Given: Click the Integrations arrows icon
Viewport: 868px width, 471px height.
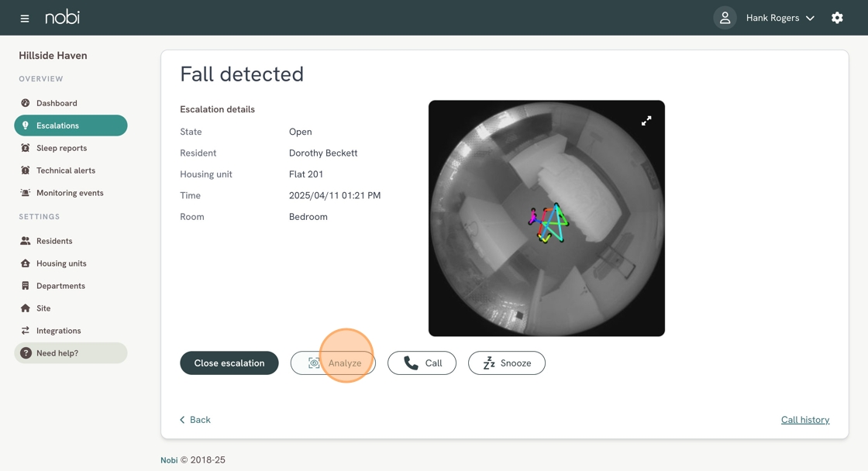Looking at the screenshot, I should tap(26, 331).
